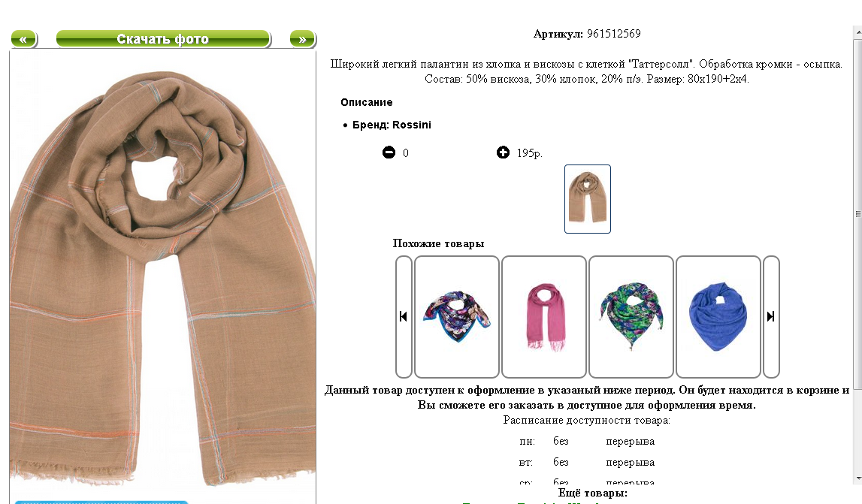Click the Описание section heading
The height and width of the screenshot is (504, 862).
click(x=367, y=102)
